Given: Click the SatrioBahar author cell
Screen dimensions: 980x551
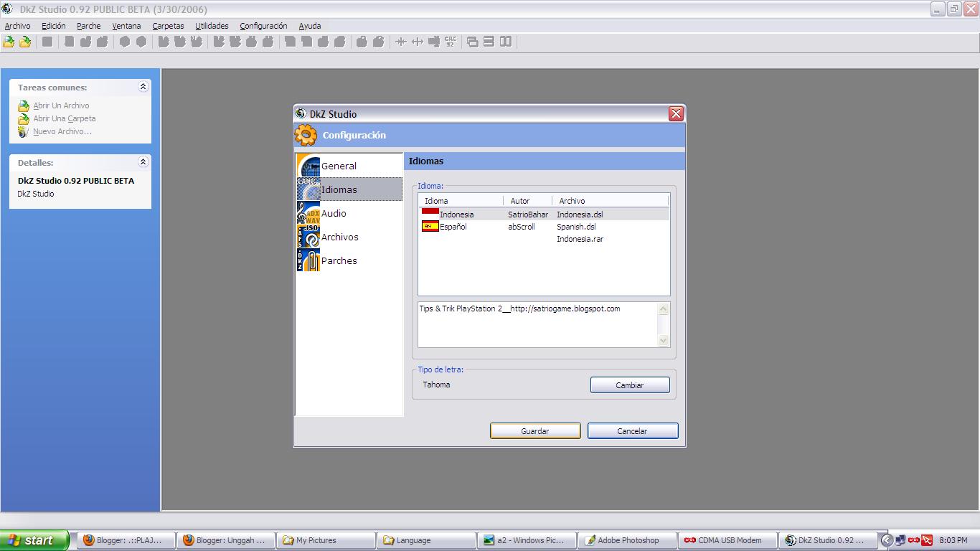Looking at the screenshot, I should pyautogui.click(x=528, y=215).
